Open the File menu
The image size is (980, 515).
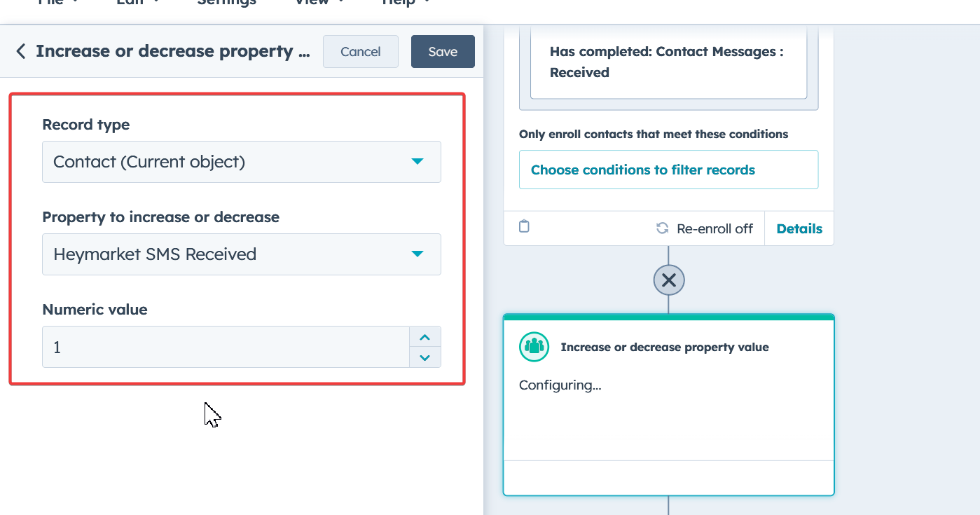point(57,2)
